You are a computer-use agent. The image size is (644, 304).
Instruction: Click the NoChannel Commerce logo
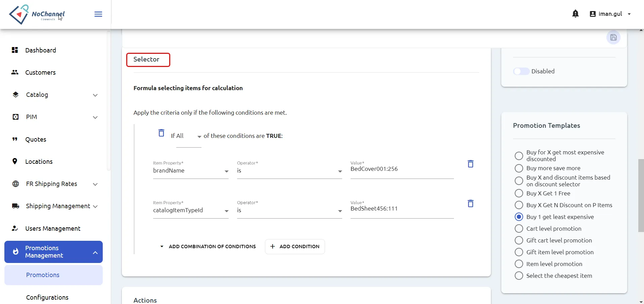click(37, 14)
